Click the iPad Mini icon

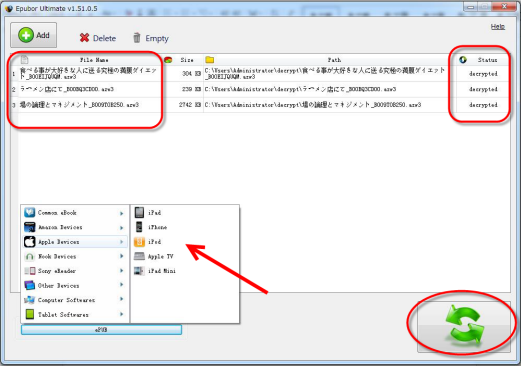click(x=139, y=271)
